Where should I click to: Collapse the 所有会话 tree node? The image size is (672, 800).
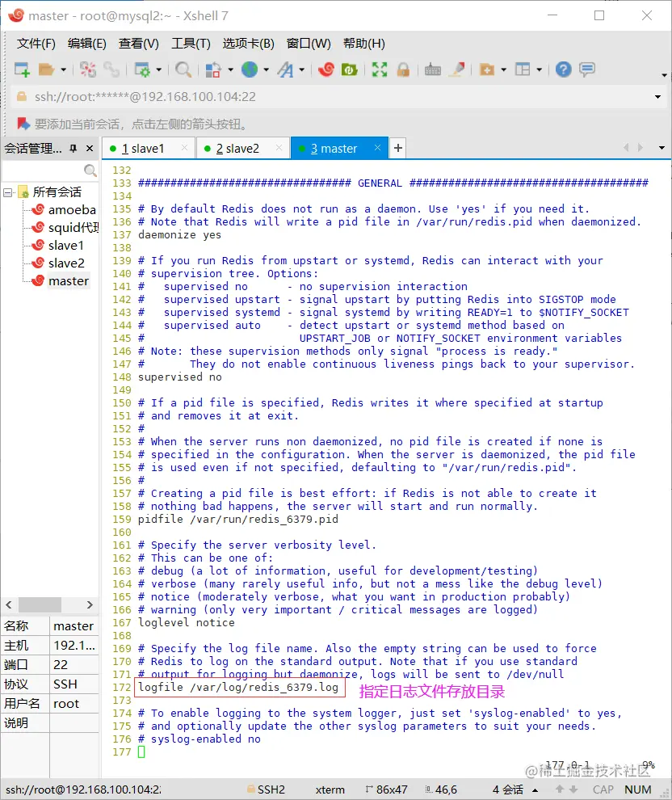click(7, 192)
